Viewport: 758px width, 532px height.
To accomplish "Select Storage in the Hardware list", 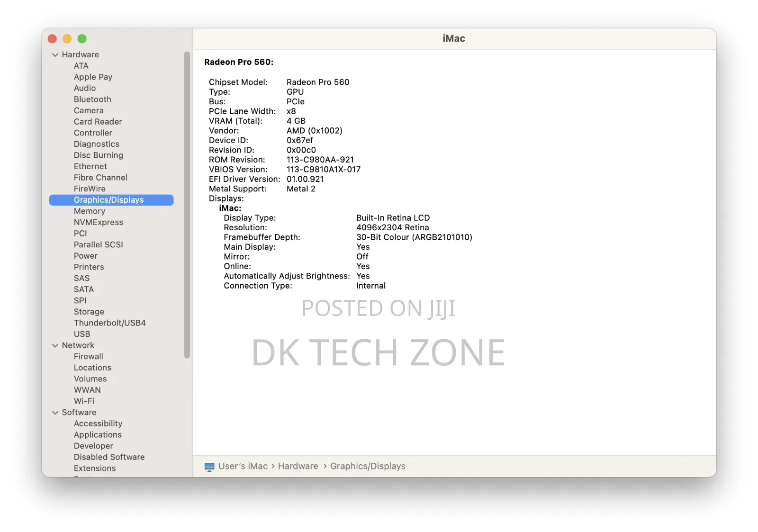I will point(89,312).
